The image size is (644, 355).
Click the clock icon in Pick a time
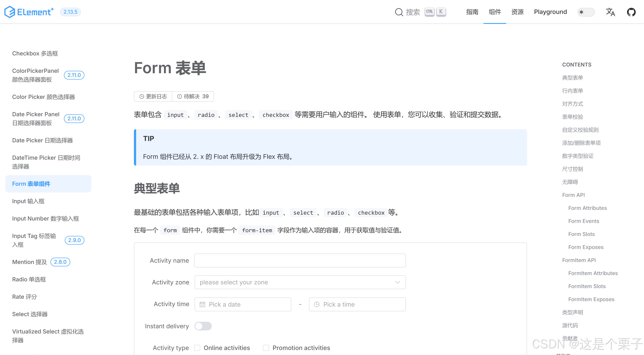317,304
